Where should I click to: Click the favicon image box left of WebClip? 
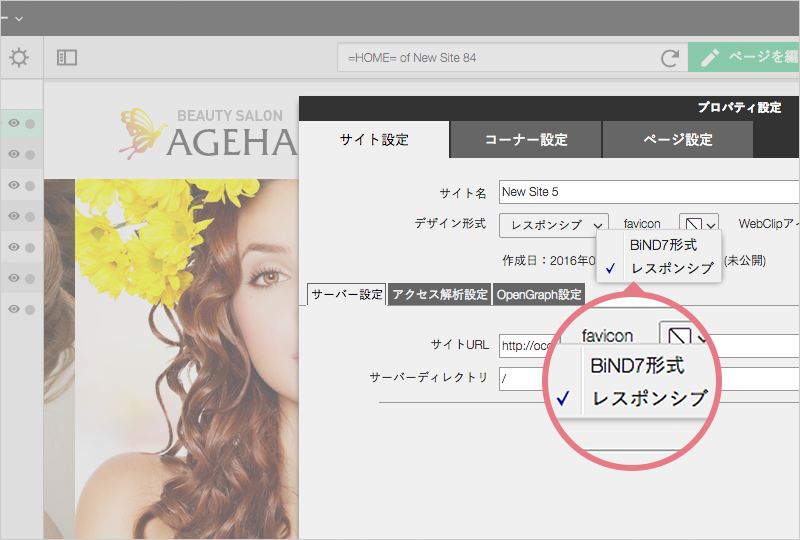(x=692, y=224)
